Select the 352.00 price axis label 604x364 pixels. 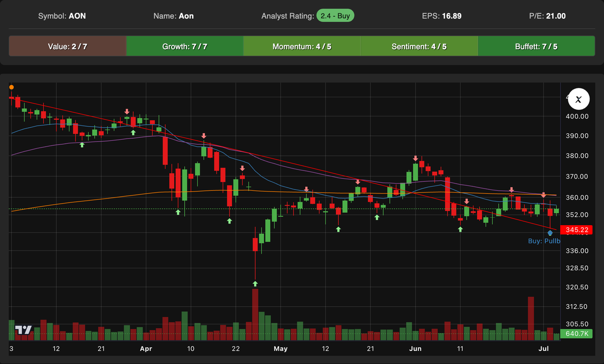coord(577,215)
